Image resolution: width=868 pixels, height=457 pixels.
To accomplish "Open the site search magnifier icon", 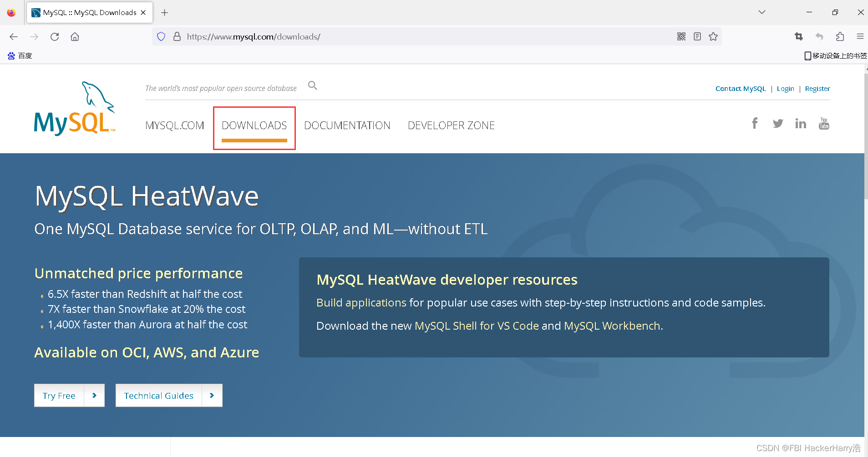I will pyautogui.click(x=313, y=85).
